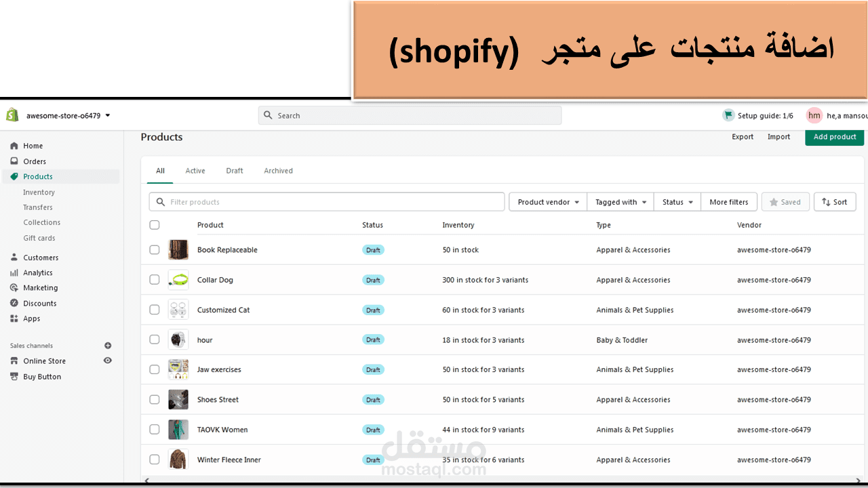Open the awesome-store-o6479 store switcher dropdown
This screenshot has height=488, width=868.
68,115
